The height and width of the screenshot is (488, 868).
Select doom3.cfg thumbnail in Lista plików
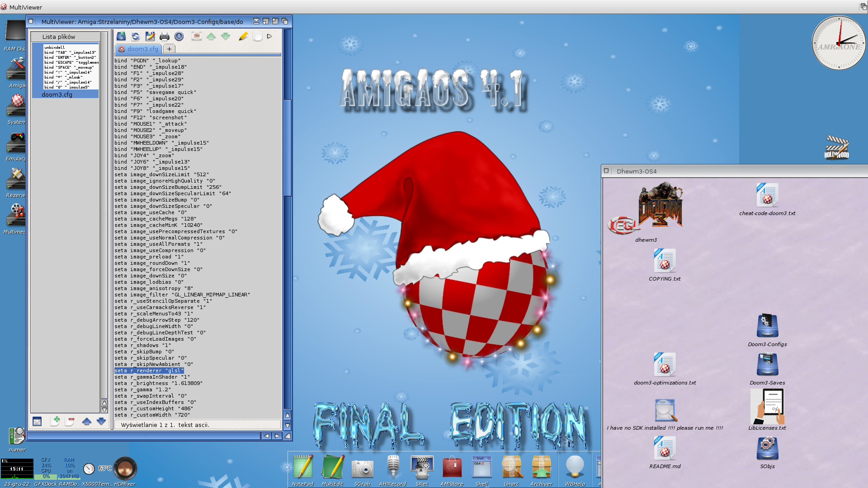click(65, 70)
